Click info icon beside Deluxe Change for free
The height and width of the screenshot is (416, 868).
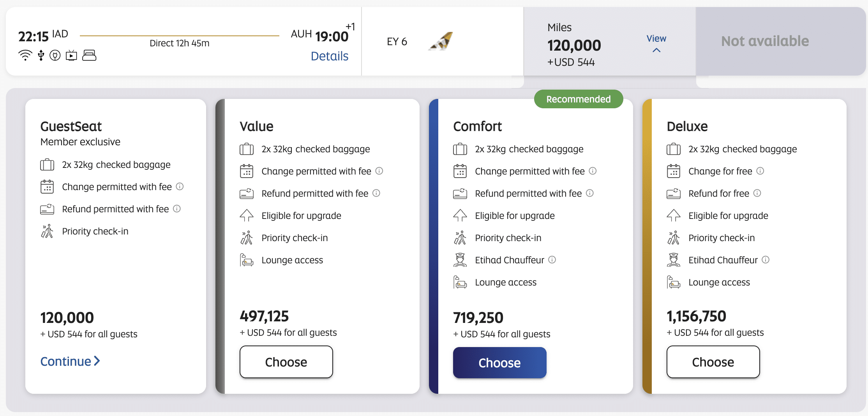pos(760,171)
